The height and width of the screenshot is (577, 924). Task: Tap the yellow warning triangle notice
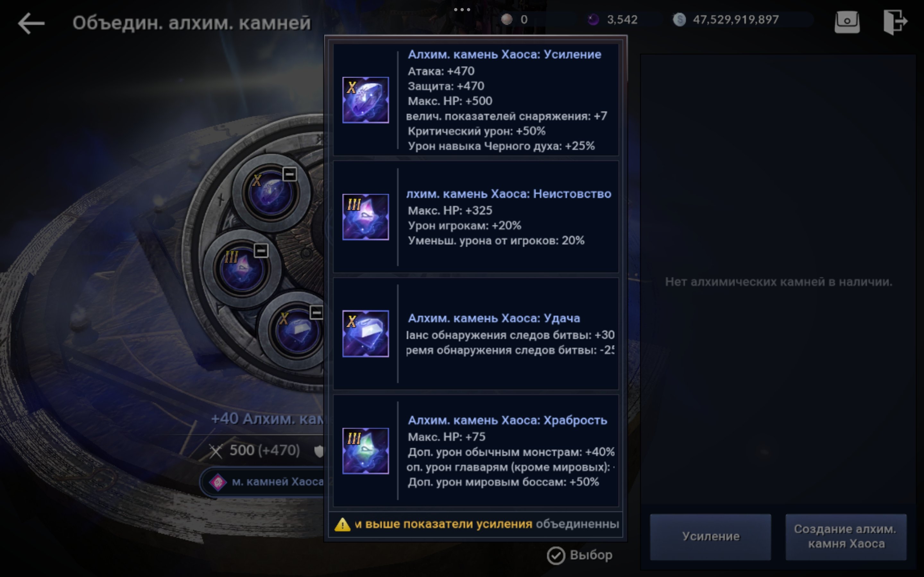tap(342, 524)
